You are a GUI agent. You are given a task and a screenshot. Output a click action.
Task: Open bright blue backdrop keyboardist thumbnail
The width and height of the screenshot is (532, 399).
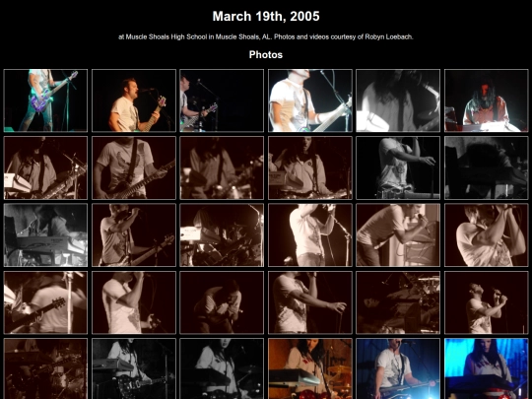(x=487, y=368)
